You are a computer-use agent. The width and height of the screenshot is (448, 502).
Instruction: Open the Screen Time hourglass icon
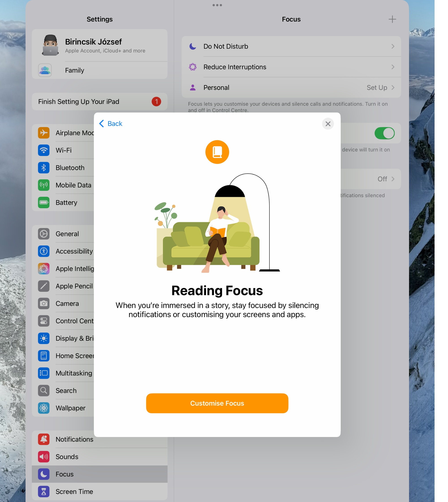pyautogui.click(x=44, y=491)
